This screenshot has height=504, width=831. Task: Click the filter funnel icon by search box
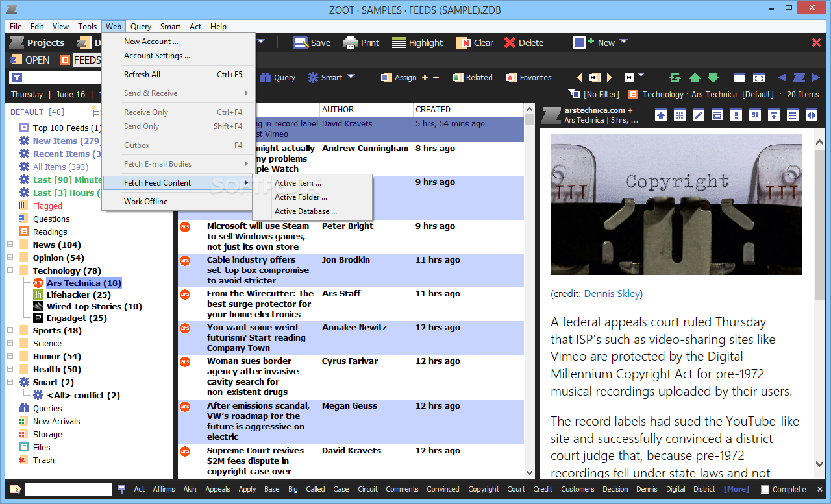[17, 77]
